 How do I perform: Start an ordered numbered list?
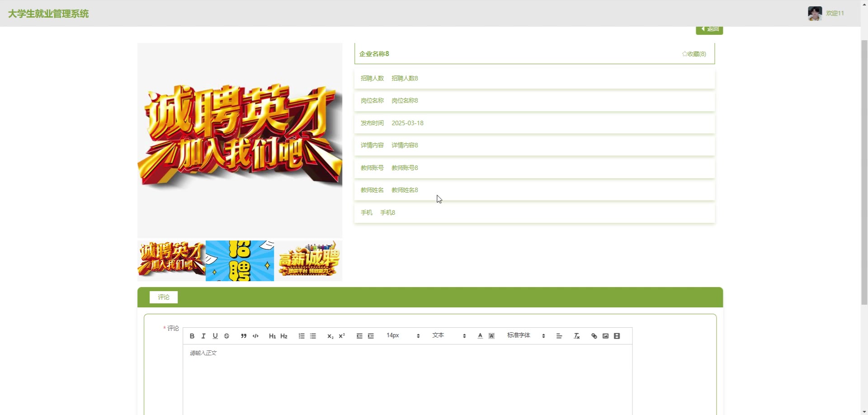(302, 336)
